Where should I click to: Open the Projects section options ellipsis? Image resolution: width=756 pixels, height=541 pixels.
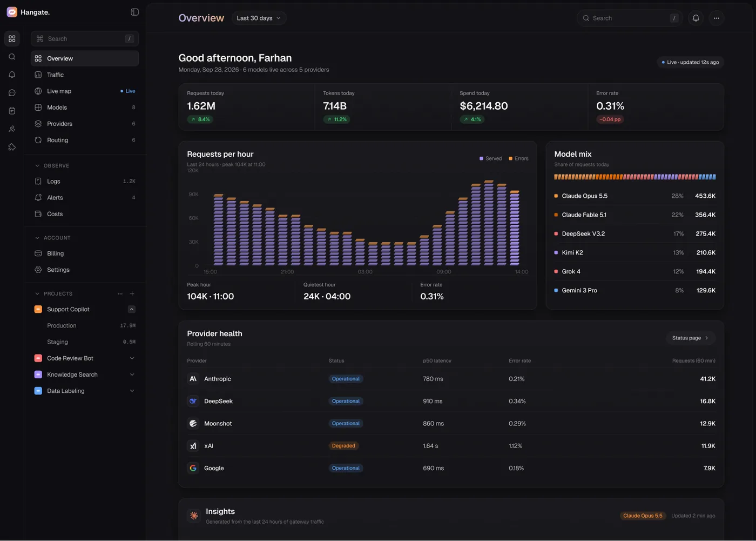point(120,293)
